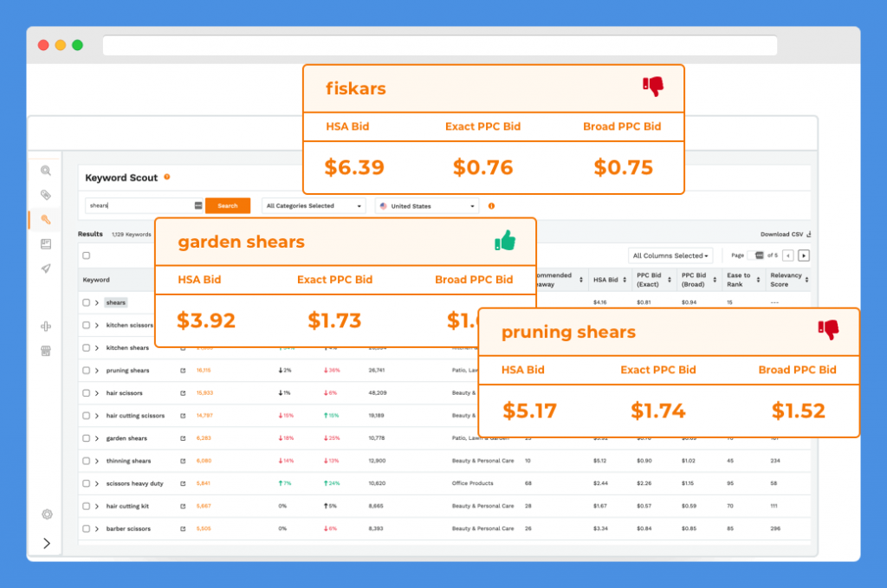Check the box for kitchen shears row
The width and height of the screenshot is (887, 588).
(86, 348)
